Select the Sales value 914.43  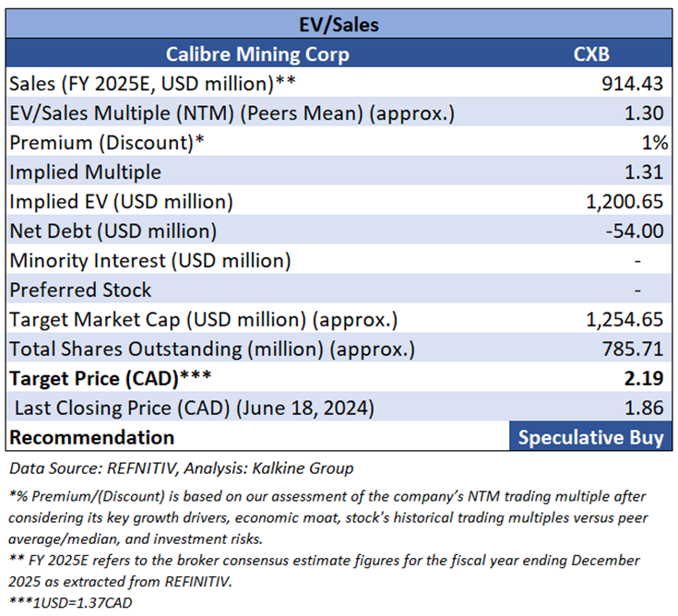(x=631, y=84)
